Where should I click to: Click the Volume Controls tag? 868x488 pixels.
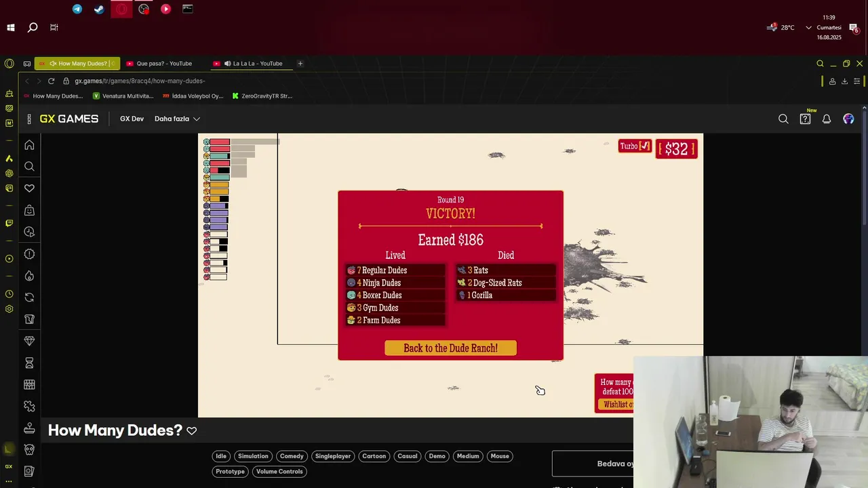(x=279, y=472)
